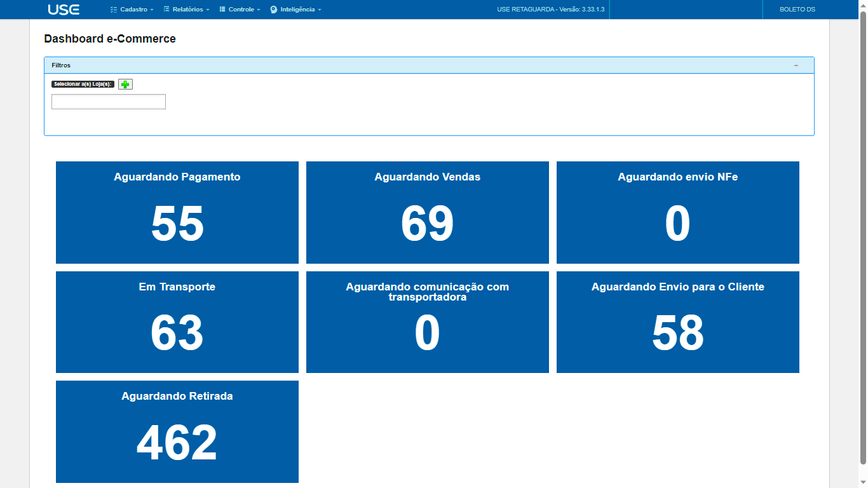The image size is (868, 488).
Task: Open the Controle menu
Action: point(240,10)
